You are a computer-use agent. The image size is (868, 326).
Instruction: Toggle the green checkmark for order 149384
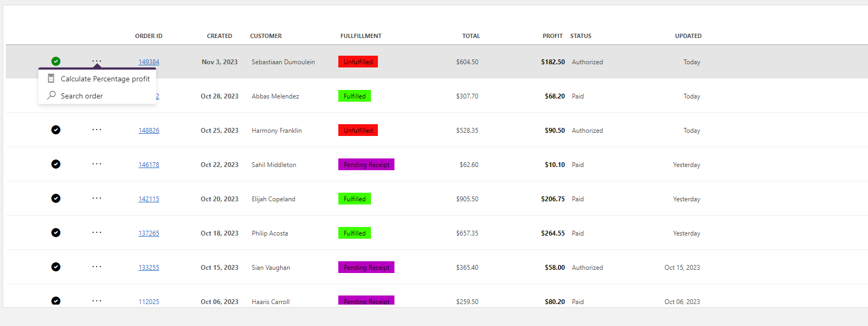(56, 61)
